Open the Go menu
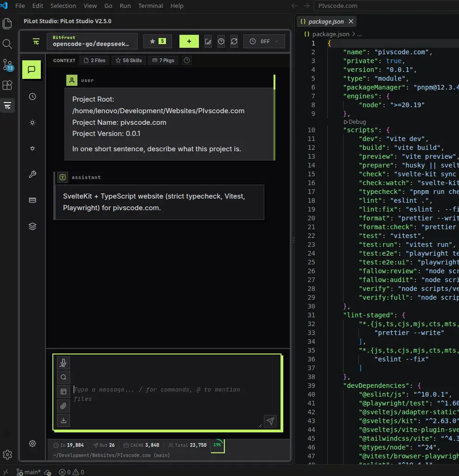The width and height of the screenshot is (459, 476). tap(108, 6)
